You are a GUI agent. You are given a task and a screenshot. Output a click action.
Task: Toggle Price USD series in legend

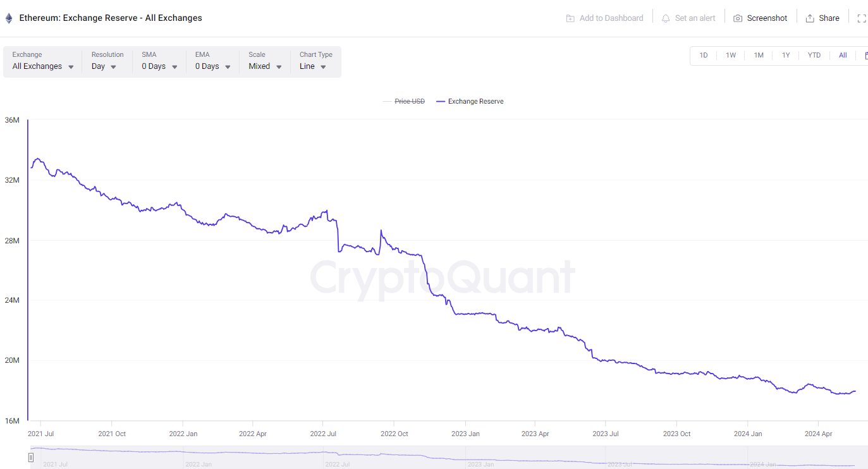[x=410, y=101]
